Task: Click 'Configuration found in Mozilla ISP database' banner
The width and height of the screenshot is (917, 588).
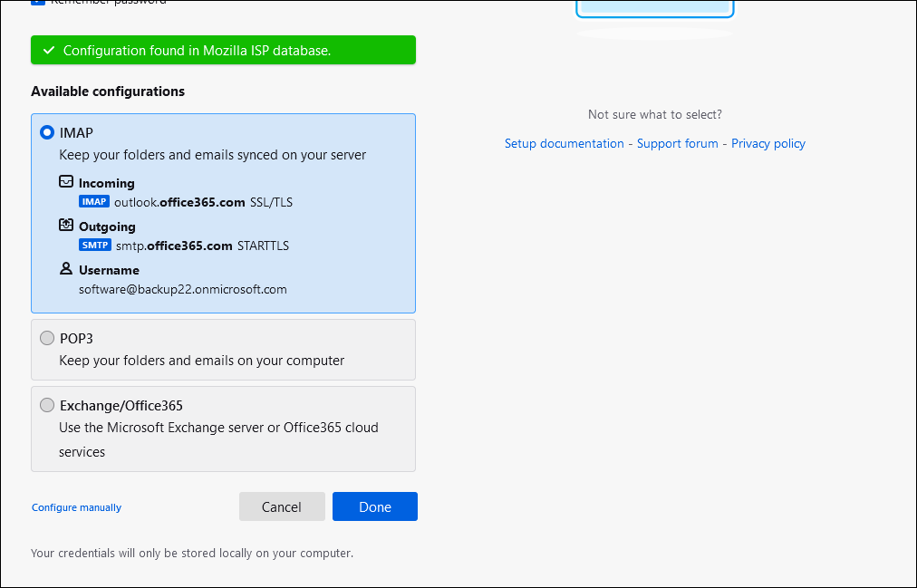Action: 224,50
